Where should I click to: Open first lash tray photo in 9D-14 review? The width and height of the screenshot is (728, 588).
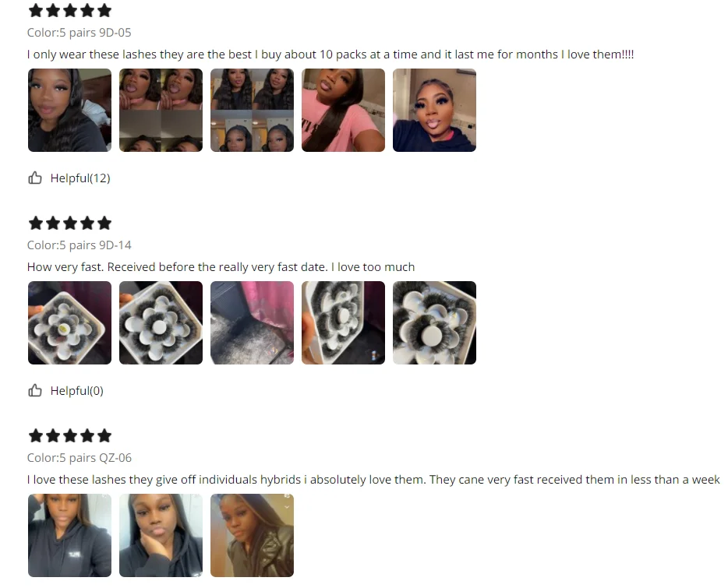[69, 322]
